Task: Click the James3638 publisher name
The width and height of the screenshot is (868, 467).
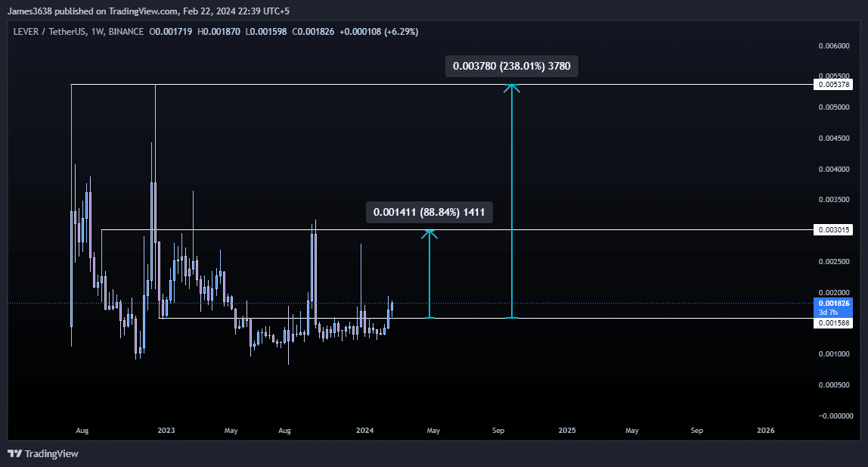Action: (x=30, y=11)
